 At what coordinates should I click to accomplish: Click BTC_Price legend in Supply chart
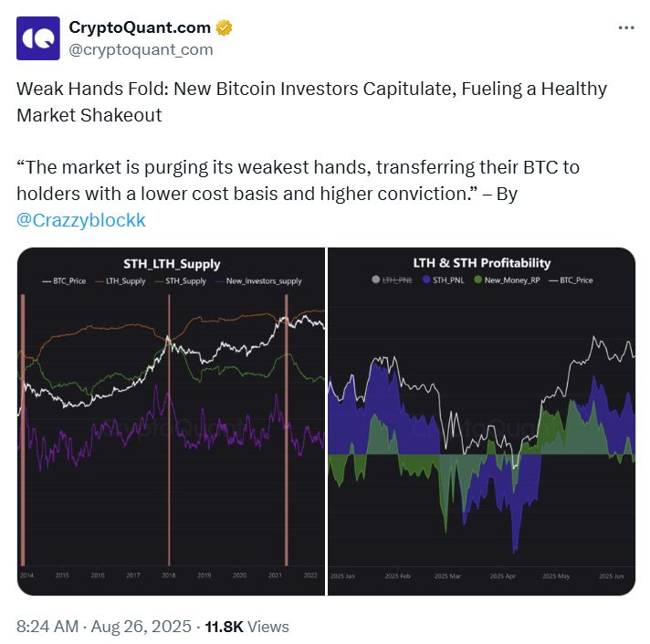pos(64,281)
